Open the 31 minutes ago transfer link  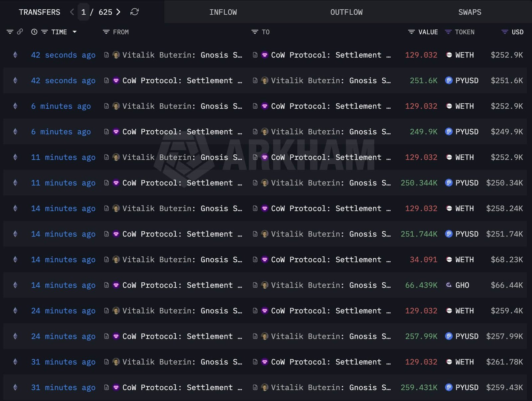pyautogui.click(x=63, y=362)
